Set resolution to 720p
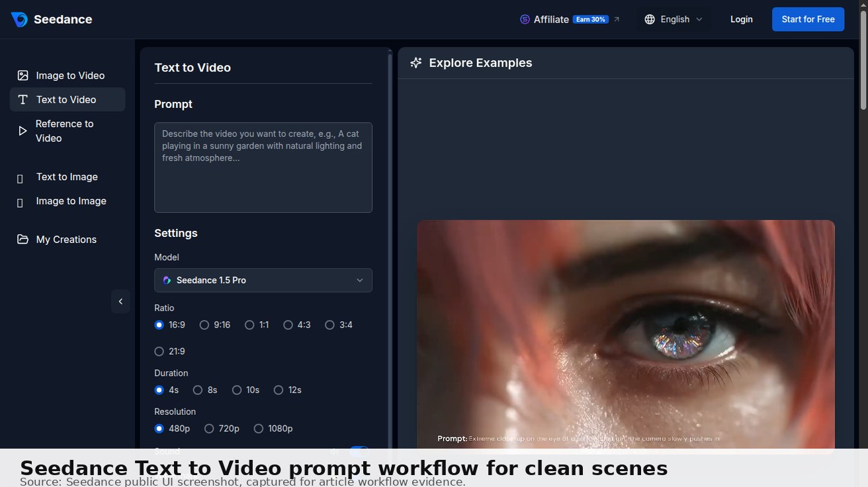This screenshot has height=487, width=868. pyautogui.click(x=222, y=429)
